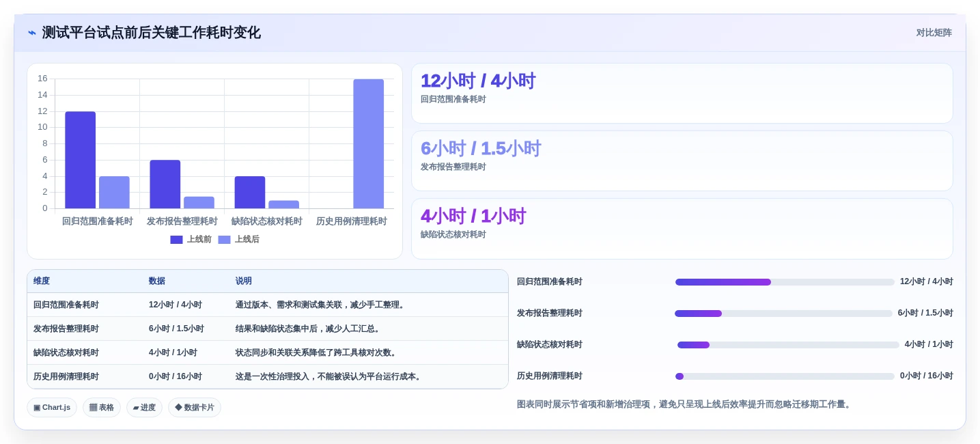Click description 结果和缺陷状态集中后，减少人工汇总。
Image resolution: width=980 pixels, height=444 pixels.
coord(309,329)
